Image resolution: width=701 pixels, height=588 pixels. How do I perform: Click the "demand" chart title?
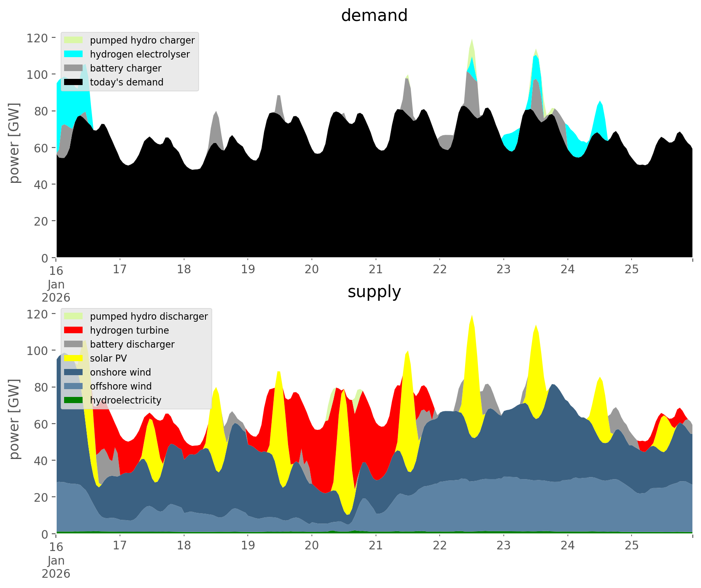coord(374,16)
